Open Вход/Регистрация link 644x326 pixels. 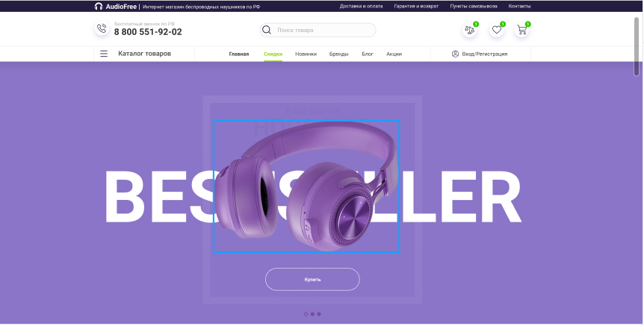485,54
